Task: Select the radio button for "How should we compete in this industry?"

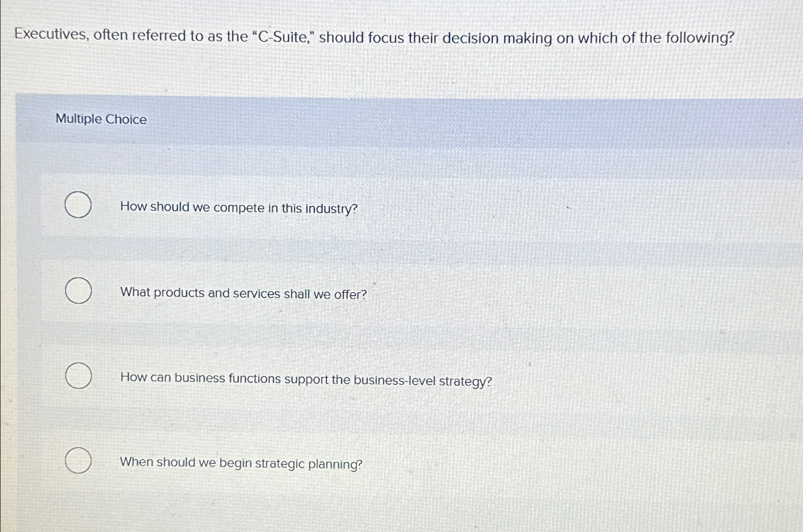Action: pos(79,206)
